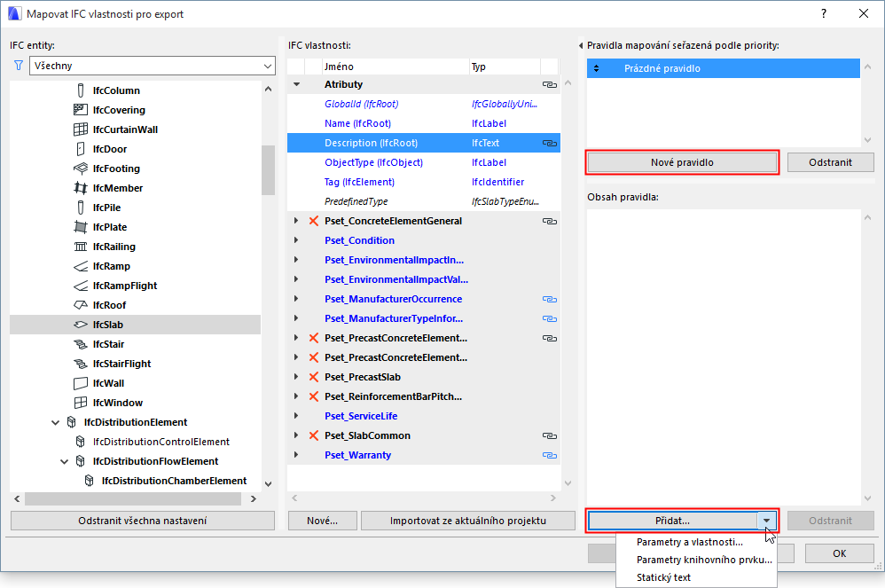885x588 pixels.
Task: Select the IfcStair entity icon
Action: coord(81,344)
